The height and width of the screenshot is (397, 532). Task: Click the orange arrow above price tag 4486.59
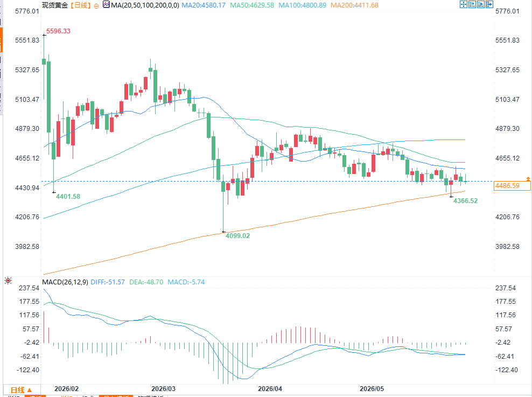point(528,178)
